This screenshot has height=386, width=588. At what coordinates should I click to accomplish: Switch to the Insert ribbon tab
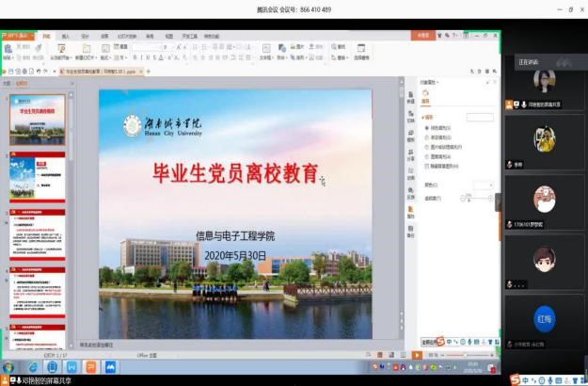pyautogui.click(x=65, y=35)
